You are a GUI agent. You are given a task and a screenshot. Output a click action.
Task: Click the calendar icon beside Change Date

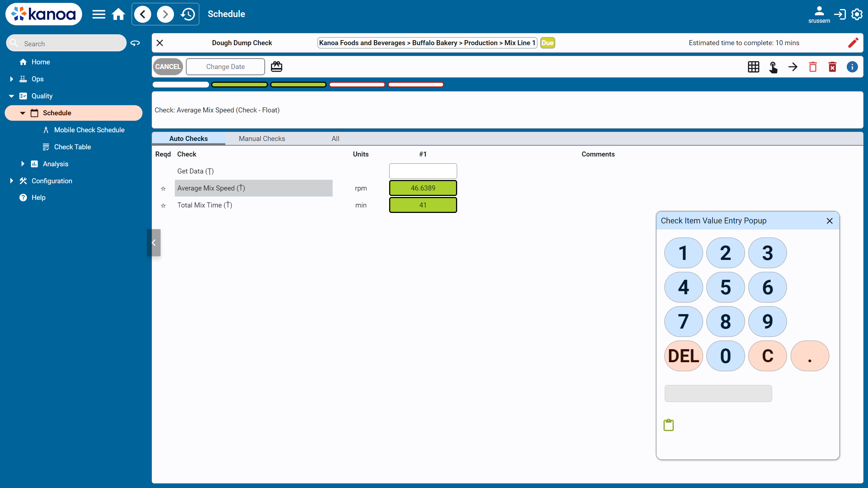tap(276, 67)
